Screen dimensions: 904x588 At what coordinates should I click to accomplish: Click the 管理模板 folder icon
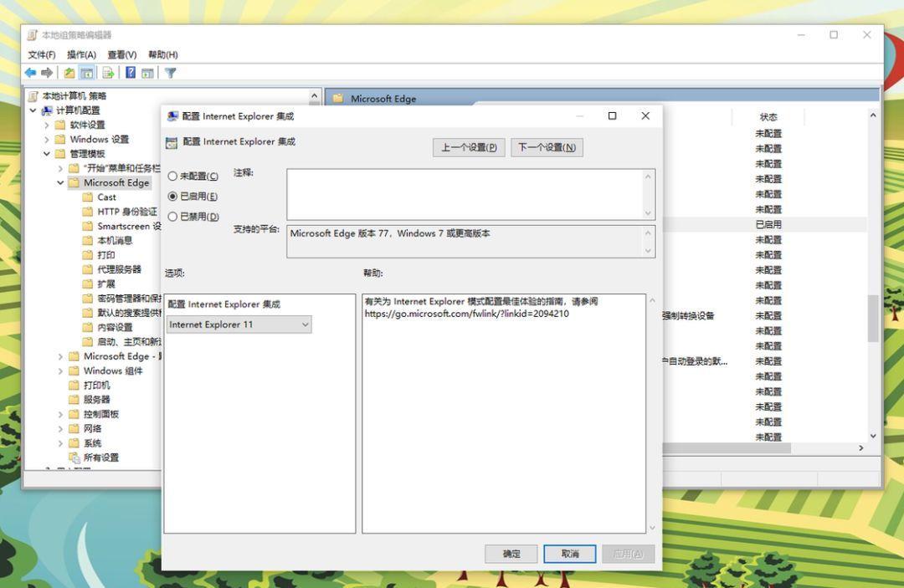[x=60, y=154]
